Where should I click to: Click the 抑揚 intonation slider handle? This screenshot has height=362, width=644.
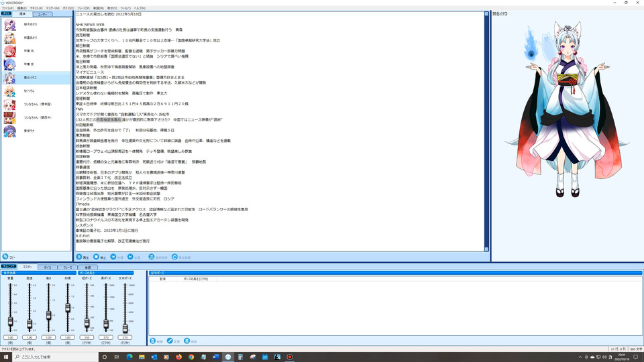pyautogui.click(x=68, y=308)
